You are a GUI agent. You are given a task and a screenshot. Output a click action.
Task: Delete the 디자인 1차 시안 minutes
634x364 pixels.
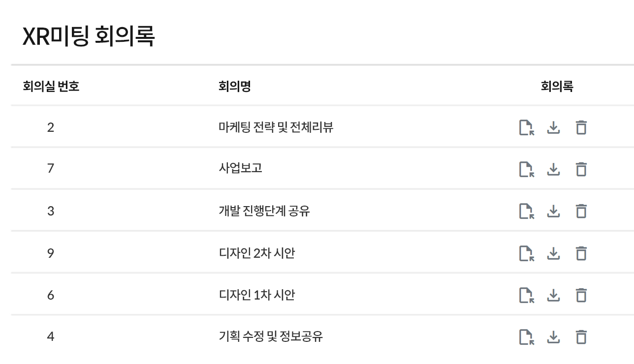tap(581, 295)
